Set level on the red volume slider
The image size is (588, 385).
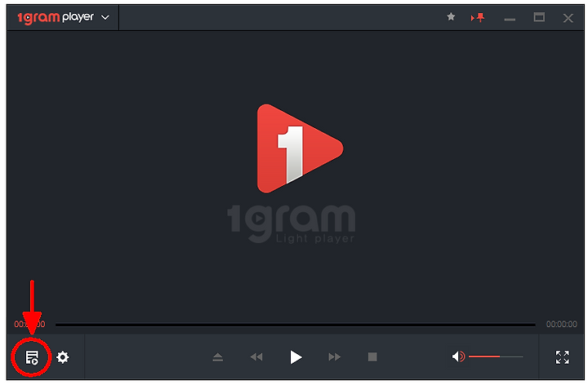click(496, 356)
